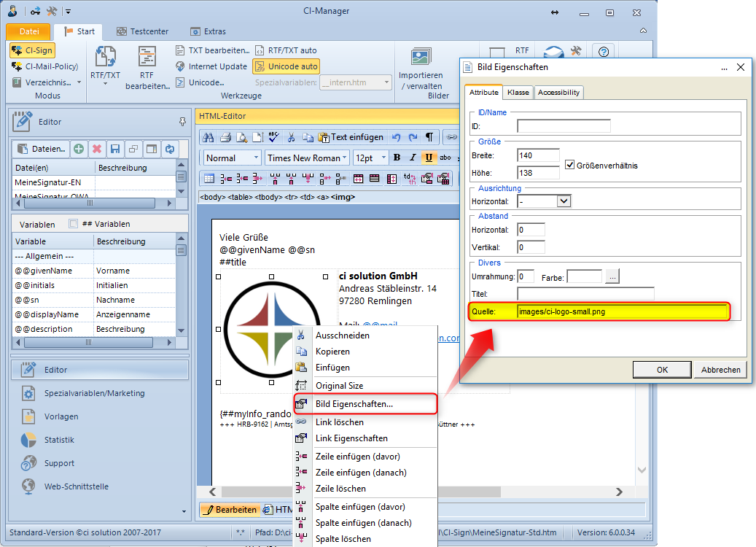
Task: Click the Quelle image path field
Action: [621, 311]
